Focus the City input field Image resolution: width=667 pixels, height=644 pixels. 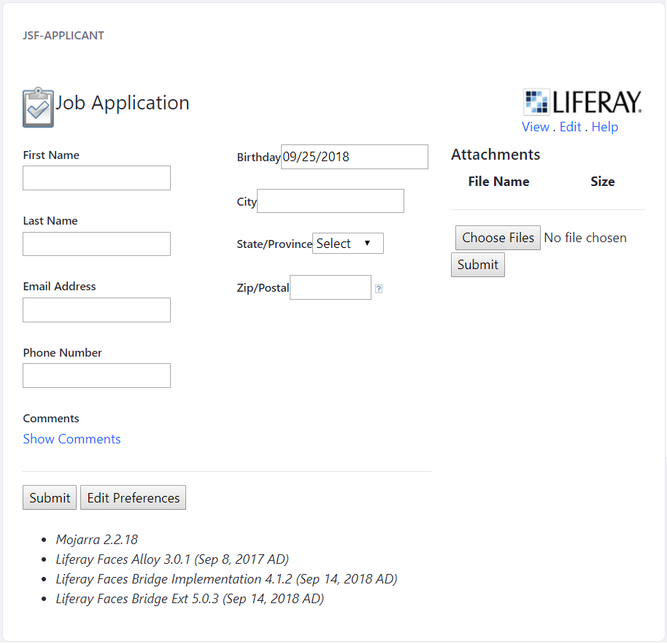point(331,201)
